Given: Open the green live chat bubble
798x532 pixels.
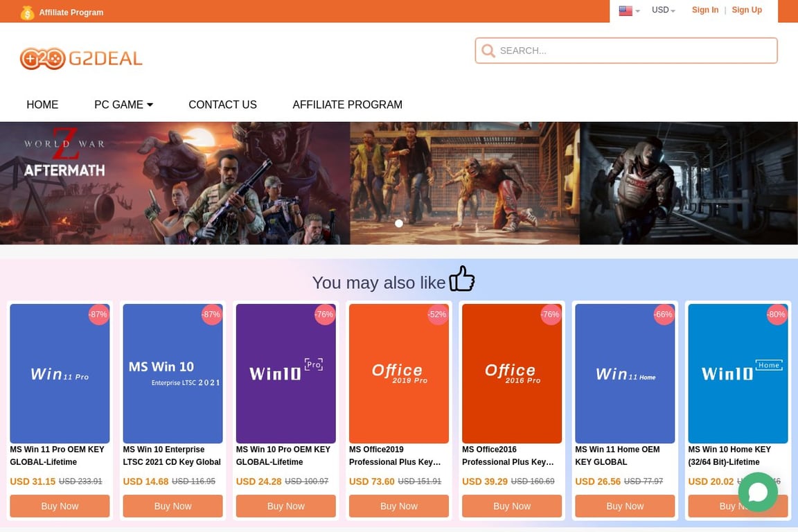Looking at the screenshot, I should (758, 492).
